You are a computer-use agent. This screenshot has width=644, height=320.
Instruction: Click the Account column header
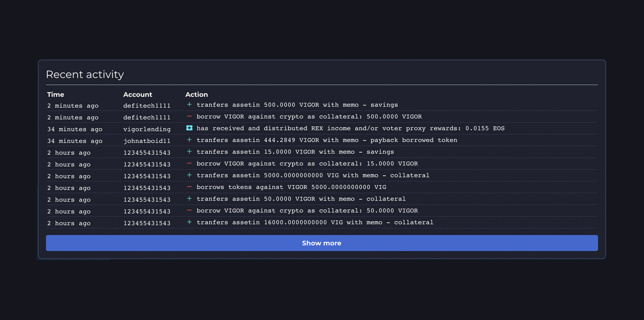tap(138, 94)
